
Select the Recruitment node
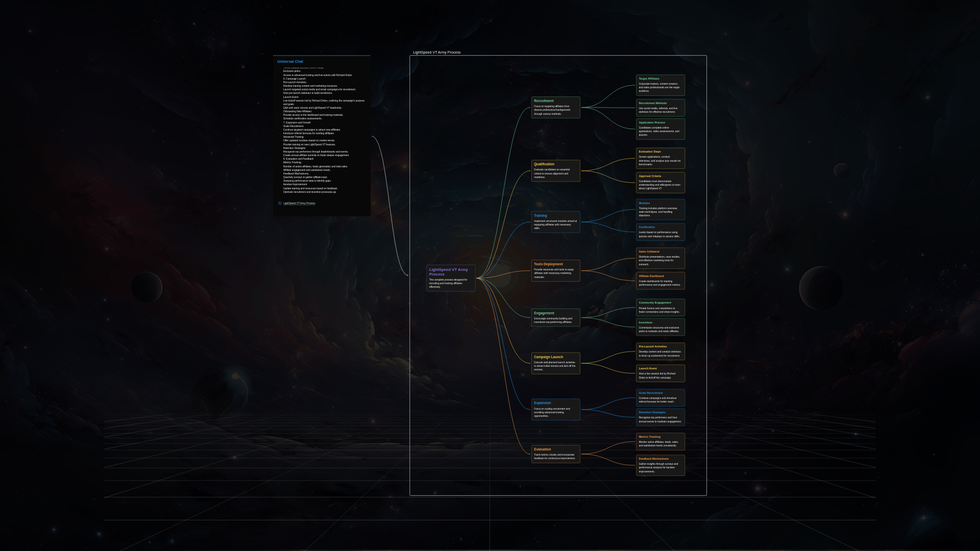555,108
